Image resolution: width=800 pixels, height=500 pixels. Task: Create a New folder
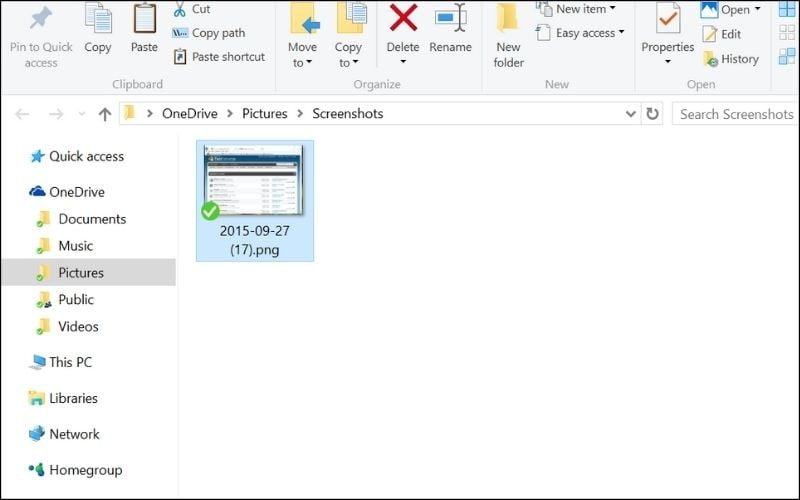click(x=508, y=36)
